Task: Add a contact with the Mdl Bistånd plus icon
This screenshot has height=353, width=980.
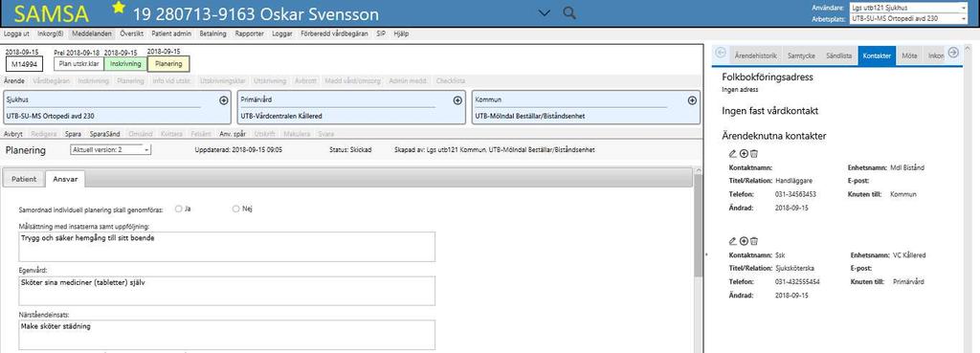Action: 744,154
